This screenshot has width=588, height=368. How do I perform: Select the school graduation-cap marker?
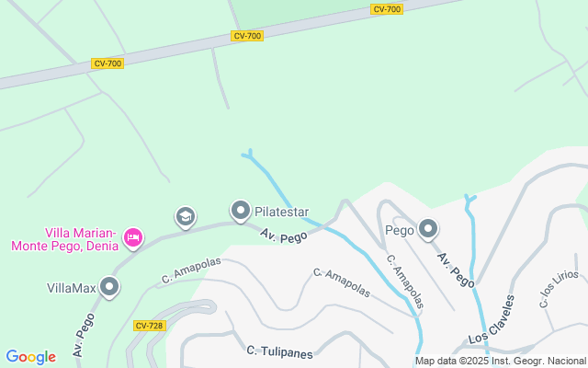[x=186, y=217]
